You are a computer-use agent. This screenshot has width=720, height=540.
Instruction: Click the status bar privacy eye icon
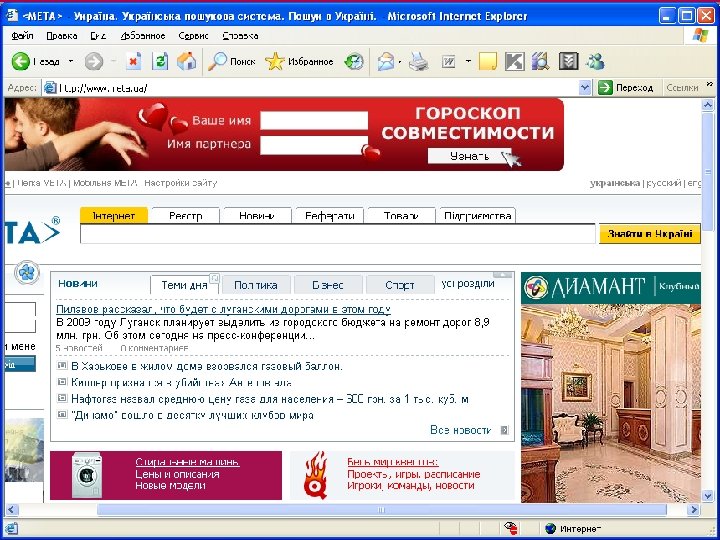pos(510,528)
